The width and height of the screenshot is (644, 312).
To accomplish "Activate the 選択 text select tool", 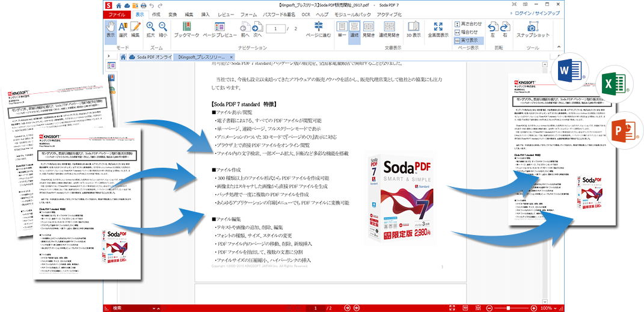I will [123, 29].
